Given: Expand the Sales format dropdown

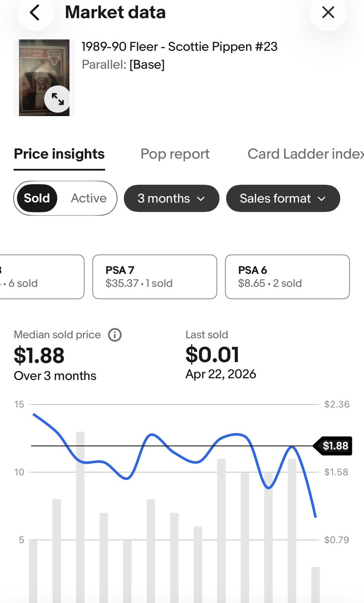Looking at the screenshot, I should click(283, 198).
